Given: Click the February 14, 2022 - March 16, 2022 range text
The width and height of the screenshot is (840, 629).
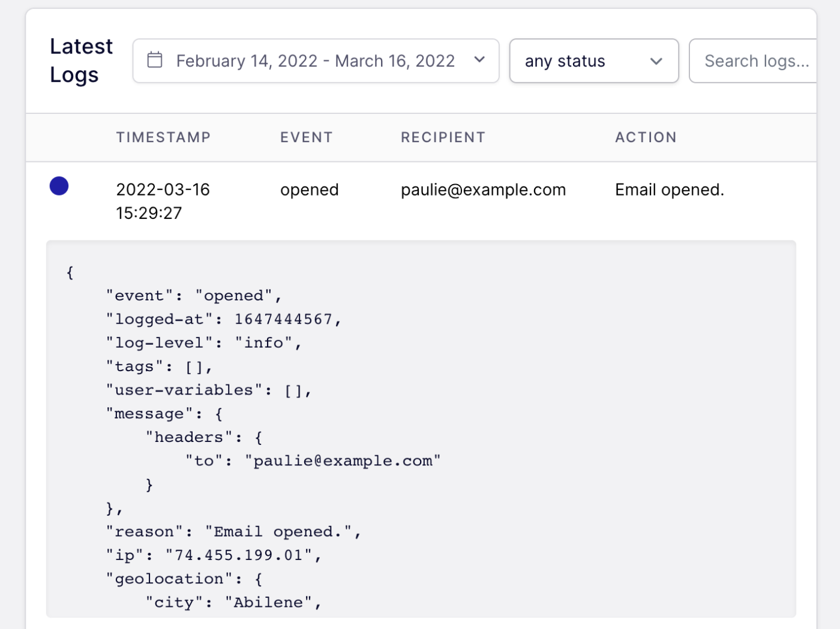Looking at the screenshot, I should coord(315,61).
